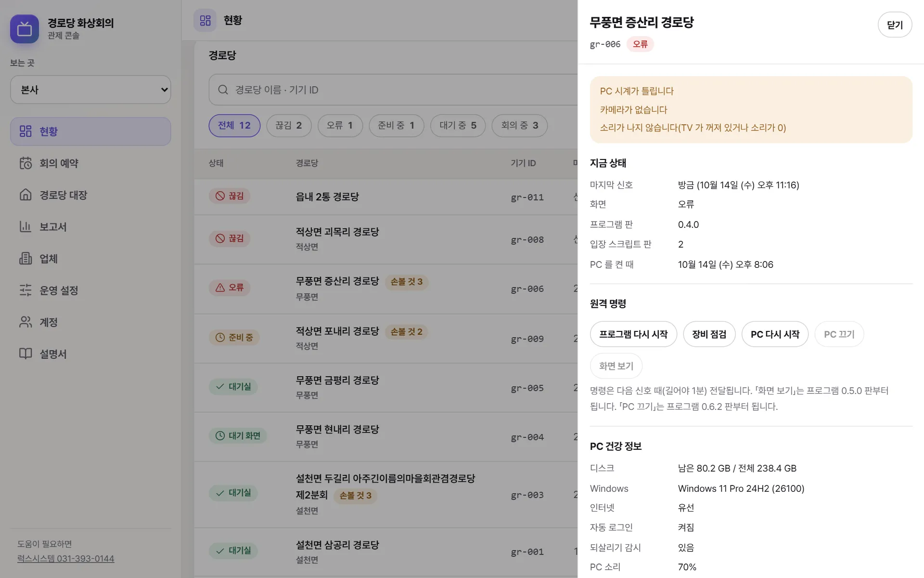Screen dimensions: 924x578
Task: Focus the 경로당 이름 · 기기 ID search field
Action: point(393,90)
